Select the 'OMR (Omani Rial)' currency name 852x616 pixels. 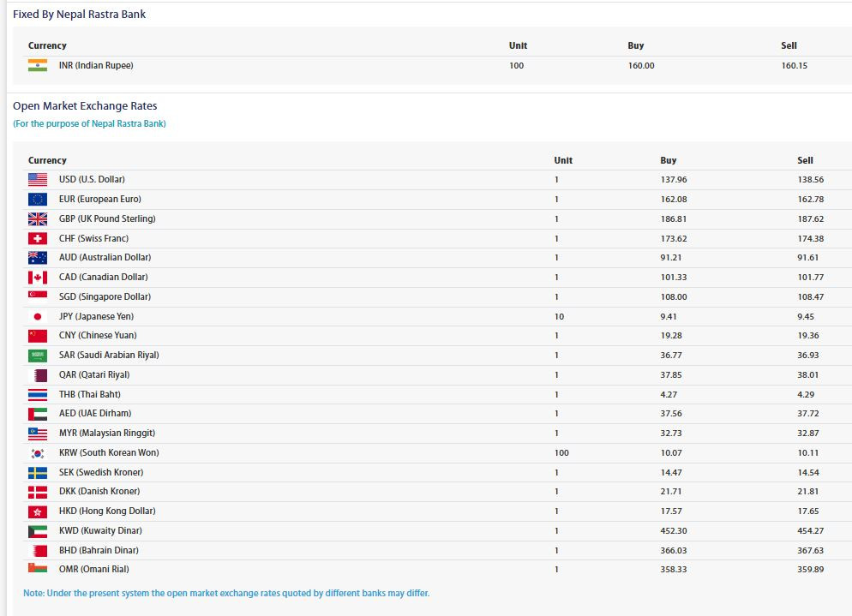click(x=94, y=569)
